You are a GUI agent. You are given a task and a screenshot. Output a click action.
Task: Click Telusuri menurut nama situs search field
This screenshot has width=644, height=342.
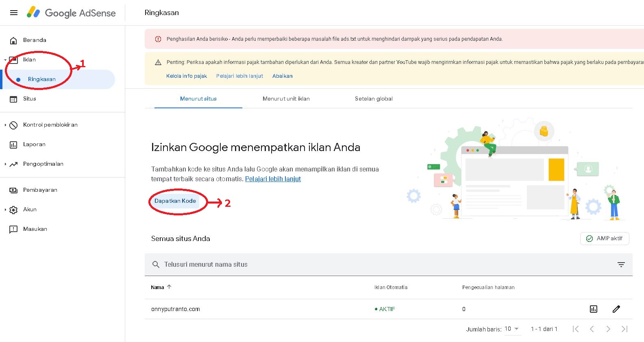[389, 265]
